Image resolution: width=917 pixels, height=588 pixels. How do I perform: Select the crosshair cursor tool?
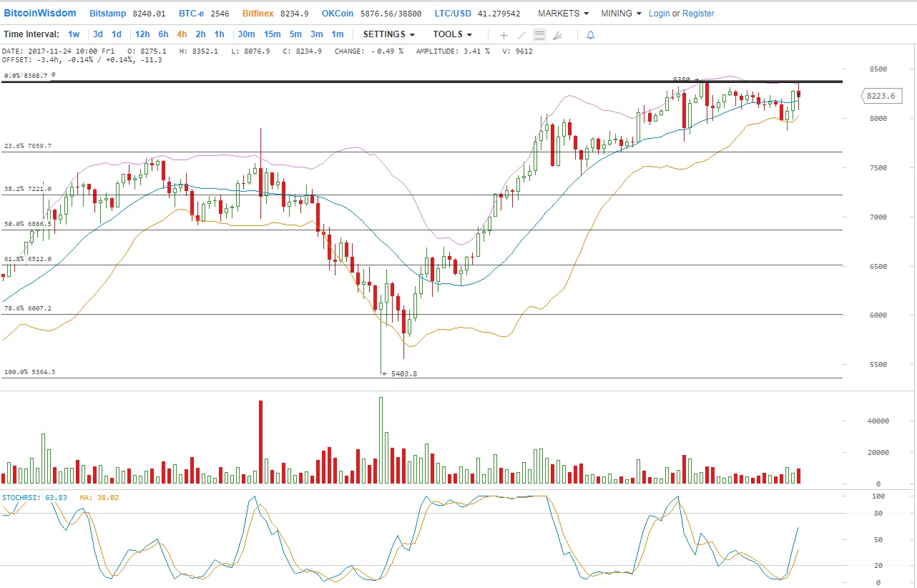click(x=504, y=34)
